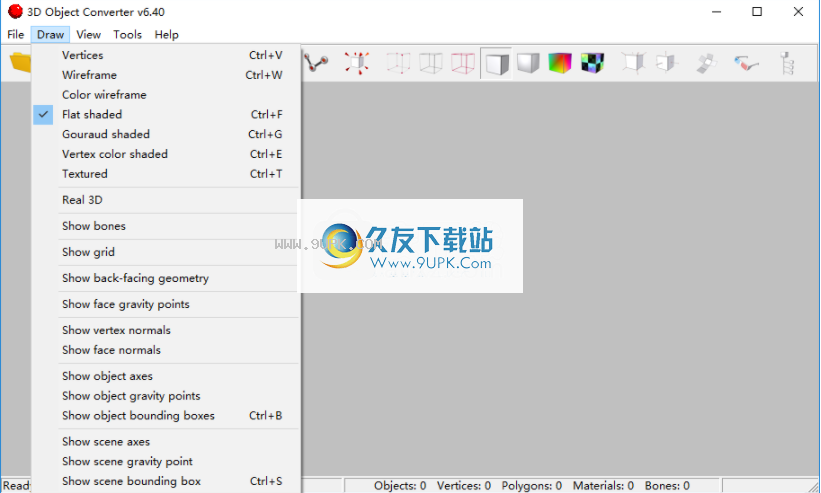Toggle Show scene gravity point
The height and width of the screenshot is (493, 821).
point(166,462)
